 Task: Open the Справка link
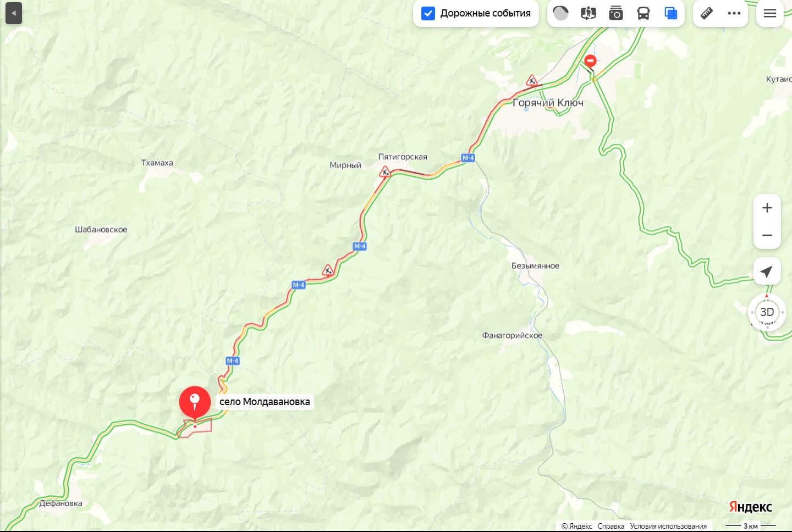pyautogui.click(x=611, y=526)
